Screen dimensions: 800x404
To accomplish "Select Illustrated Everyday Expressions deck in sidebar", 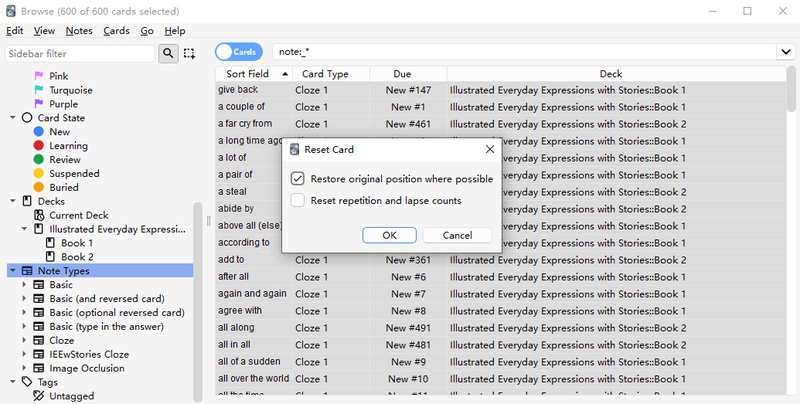I will [x=117, y=229].
